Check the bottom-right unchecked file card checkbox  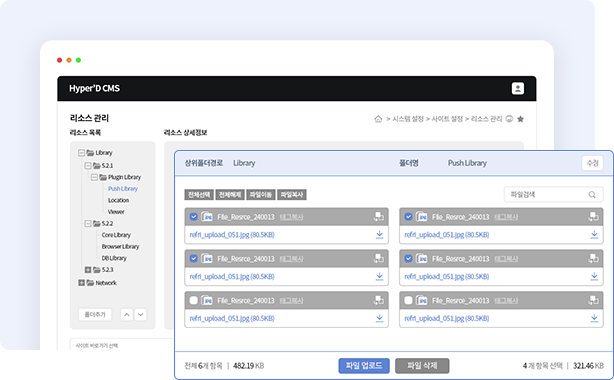click(408, 300)
